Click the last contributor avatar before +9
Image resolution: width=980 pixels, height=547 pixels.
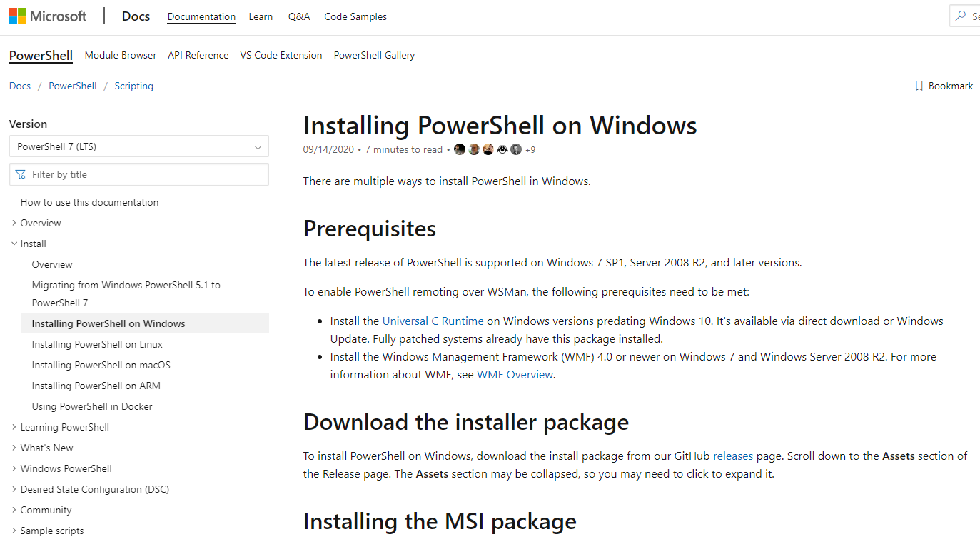pyautogui.click(x=516, y=149)
